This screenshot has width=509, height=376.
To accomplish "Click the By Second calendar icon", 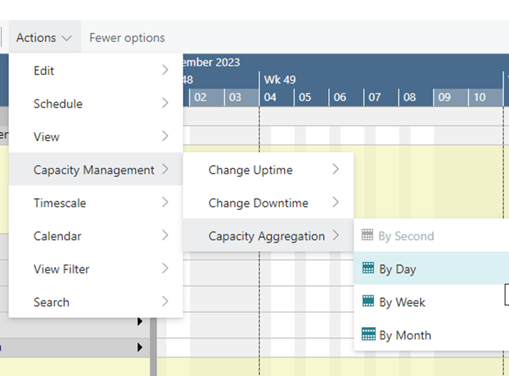I will [367, 235].
